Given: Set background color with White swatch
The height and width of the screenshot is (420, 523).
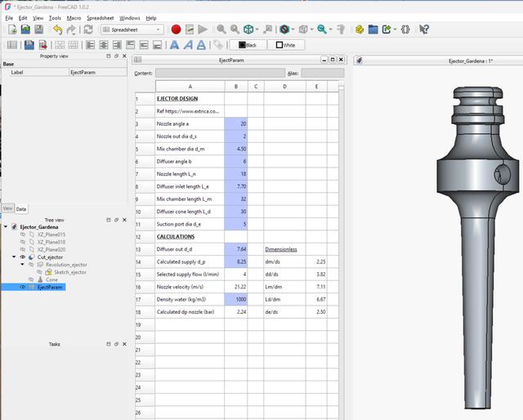Looking at the screenshot, I should [x=286, y=45].
